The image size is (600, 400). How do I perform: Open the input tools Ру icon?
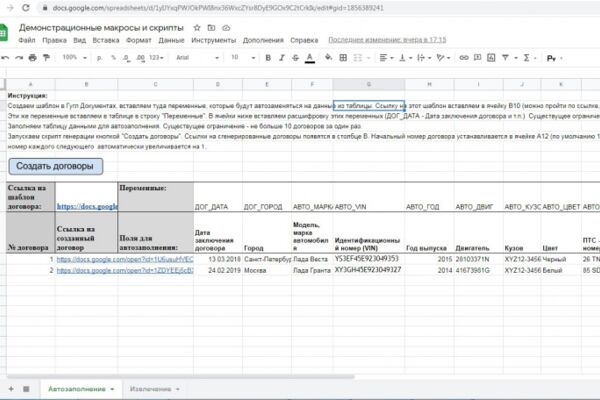(551, 58)
